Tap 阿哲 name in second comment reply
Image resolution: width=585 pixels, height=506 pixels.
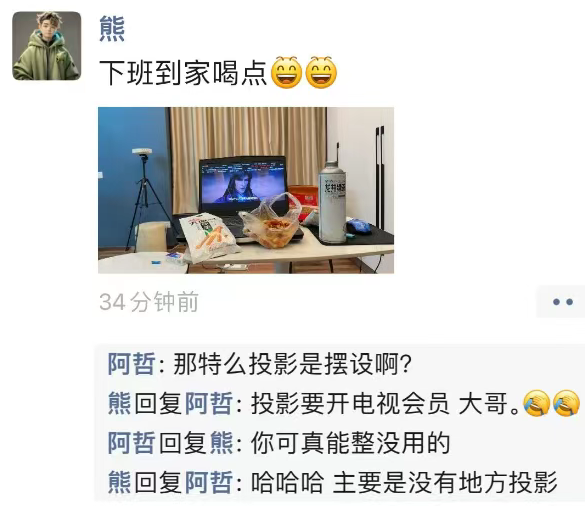[x=209, y=403]
